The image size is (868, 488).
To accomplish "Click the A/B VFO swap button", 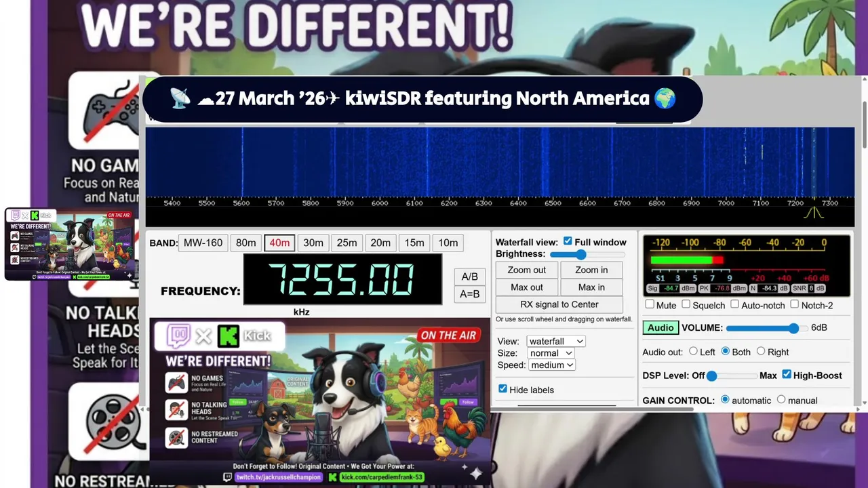I will click(x=469, y=277).
